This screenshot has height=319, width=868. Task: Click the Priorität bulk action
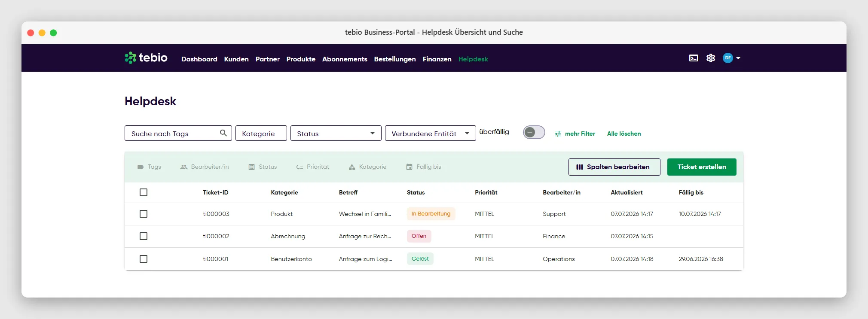click(x=313, y=167)
